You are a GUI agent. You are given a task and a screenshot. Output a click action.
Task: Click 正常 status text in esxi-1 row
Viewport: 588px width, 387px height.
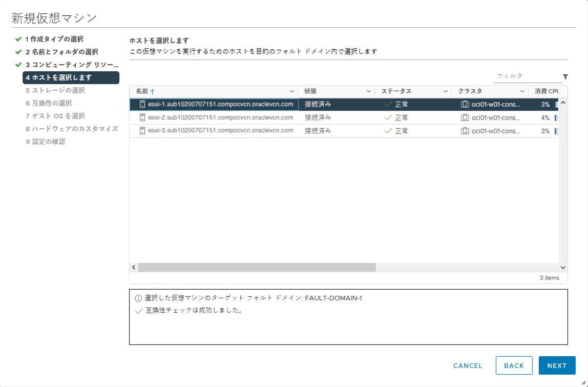point(402,105)
